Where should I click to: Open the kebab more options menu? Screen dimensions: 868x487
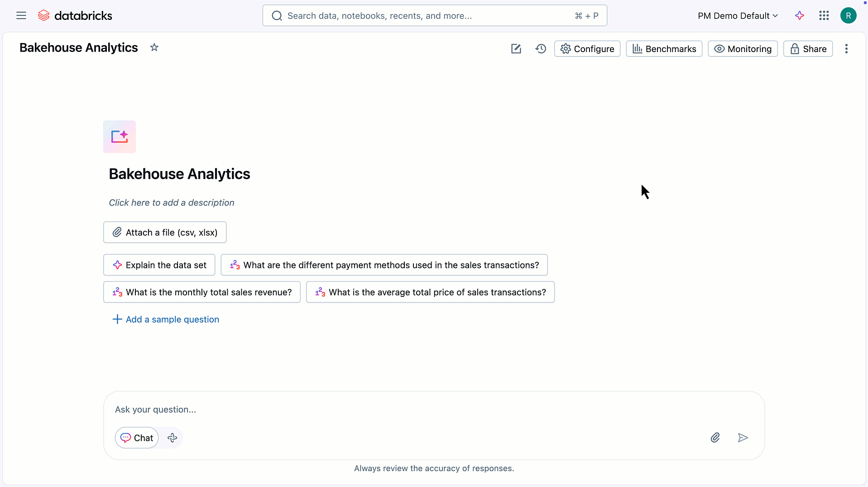tap(846, 49)
